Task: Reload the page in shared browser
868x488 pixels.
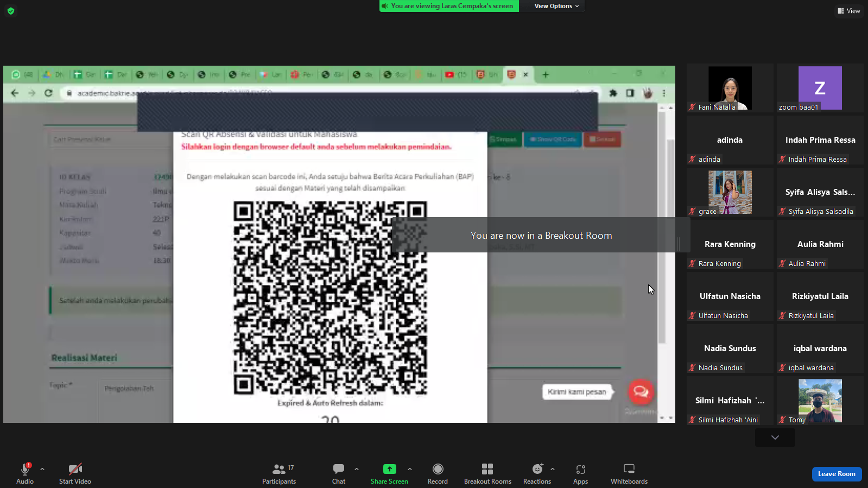Action: coord(48,93)
